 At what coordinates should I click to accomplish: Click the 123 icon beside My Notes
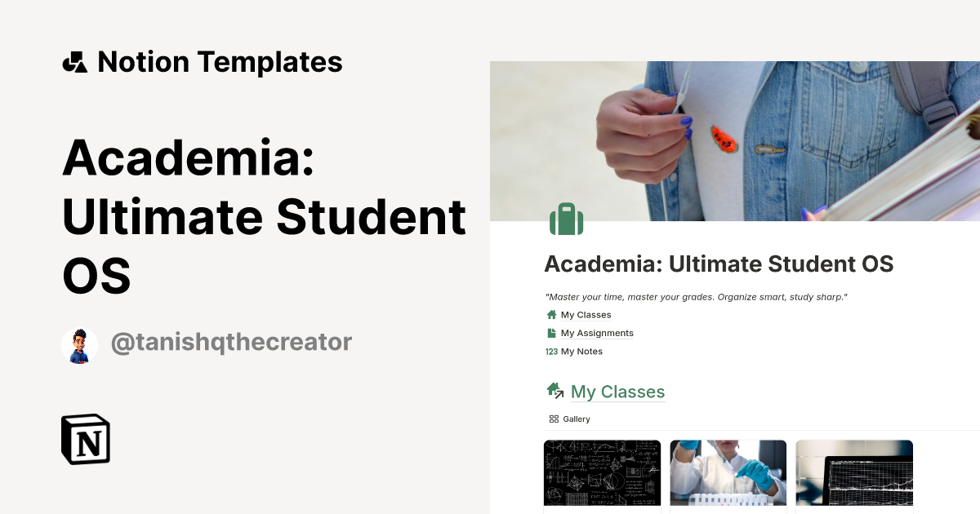550,351
